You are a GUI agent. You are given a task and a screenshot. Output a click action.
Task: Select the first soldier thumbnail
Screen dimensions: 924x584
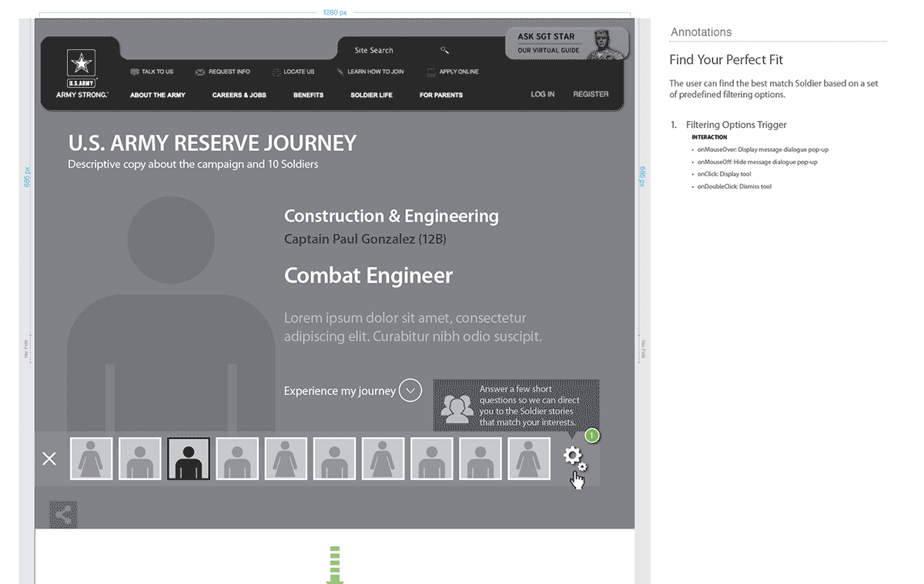[92, 458]
